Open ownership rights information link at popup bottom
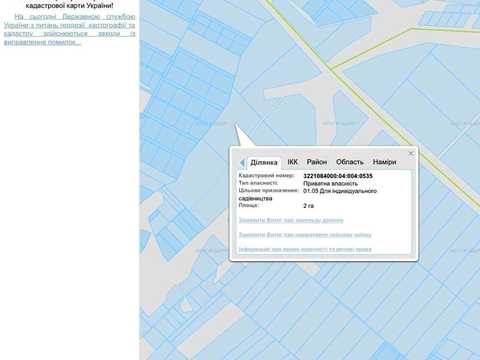 (305, 249)
